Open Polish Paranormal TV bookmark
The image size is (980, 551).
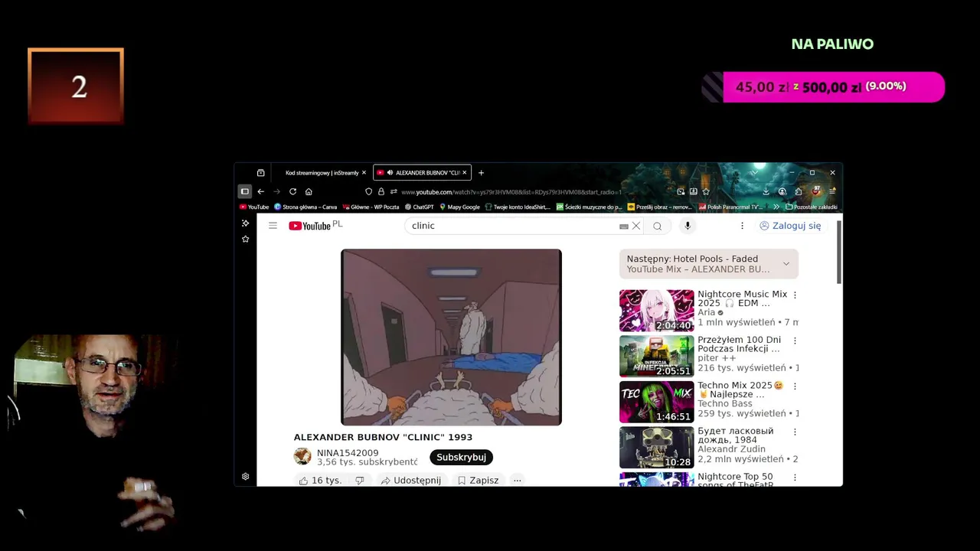(x=731, y=207)
